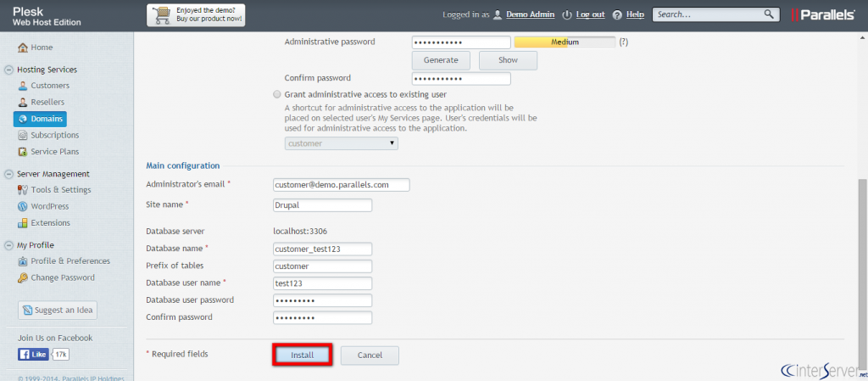Viewport: 868px width, 381px height.
Task: Focus the Database user password field
Action: (323, 300)
